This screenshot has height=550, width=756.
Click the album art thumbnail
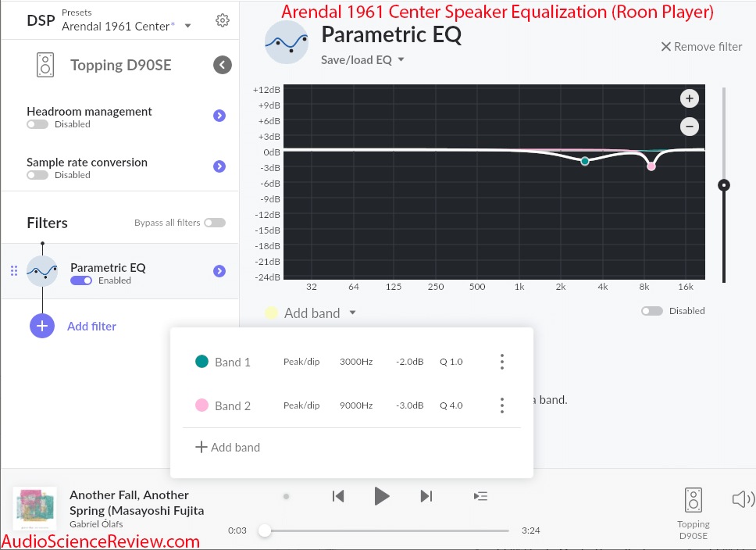point(34,509)
